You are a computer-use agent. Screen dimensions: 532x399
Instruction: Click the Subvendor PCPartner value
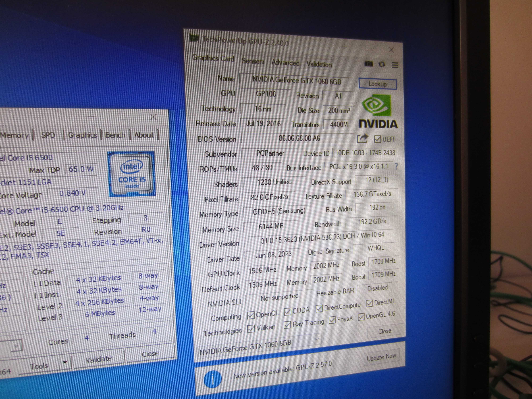point(270,153)
